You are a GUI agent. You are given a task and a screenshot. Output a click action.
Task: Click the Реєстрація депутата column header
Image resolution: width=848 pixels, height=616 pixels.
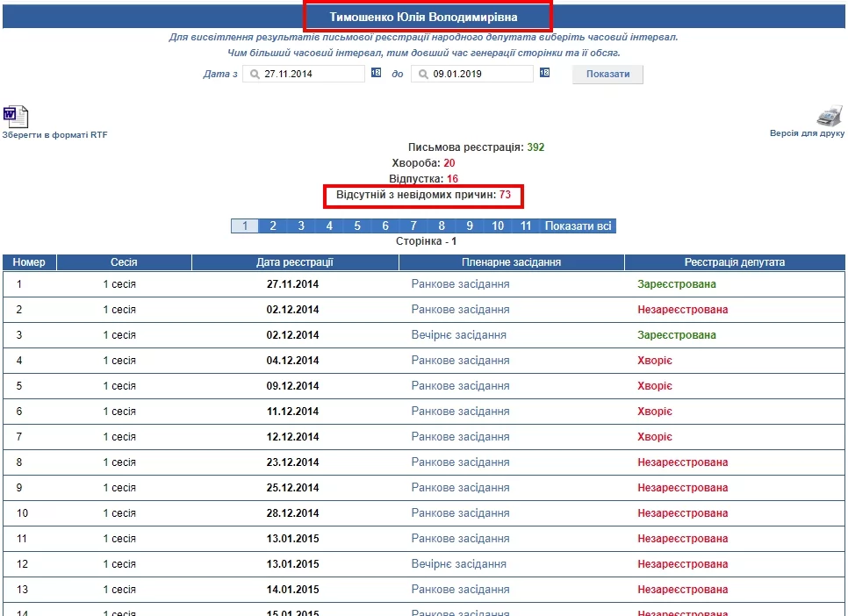(735, 262)
